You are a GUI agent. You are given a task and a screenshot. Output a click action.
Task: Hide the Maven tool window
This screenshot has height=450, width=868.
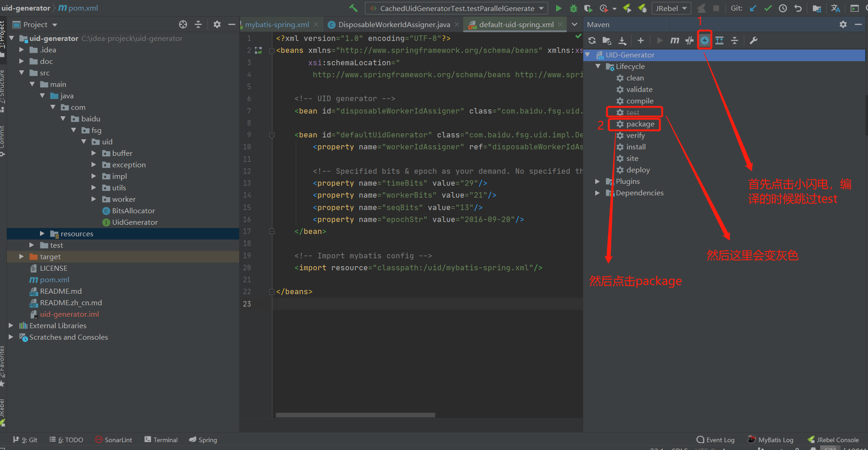858,24
